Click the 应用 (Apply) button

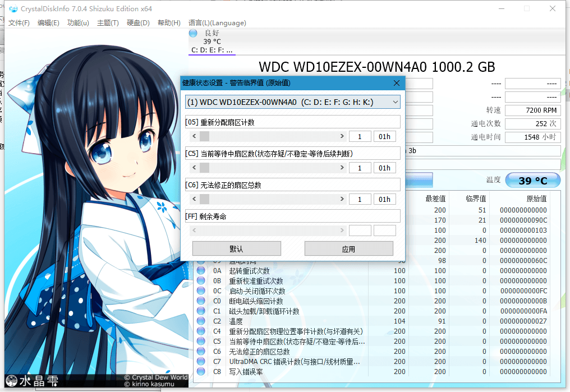(x=348, y=249)
